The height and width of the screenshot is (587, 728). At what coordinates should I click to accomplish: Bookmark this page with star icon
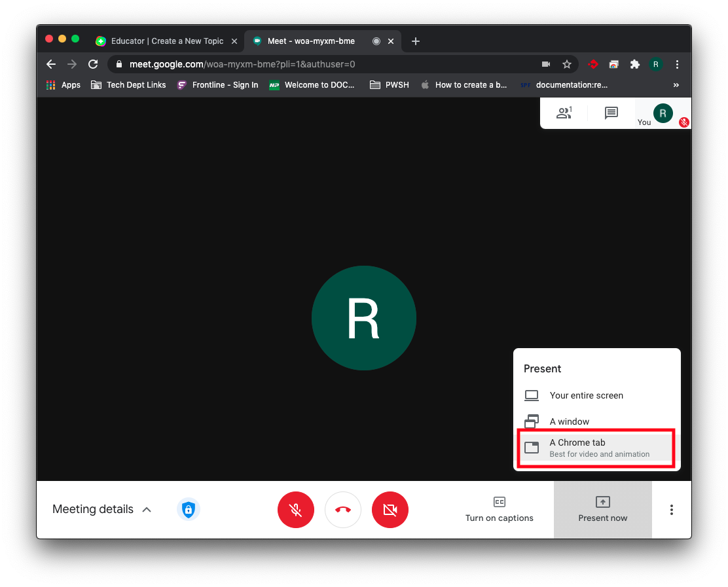[567, 64]
